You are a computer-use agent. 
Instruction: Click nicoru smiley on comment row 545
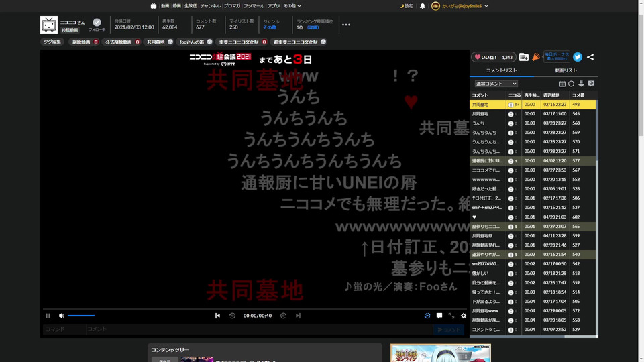[x=511, y=114]
